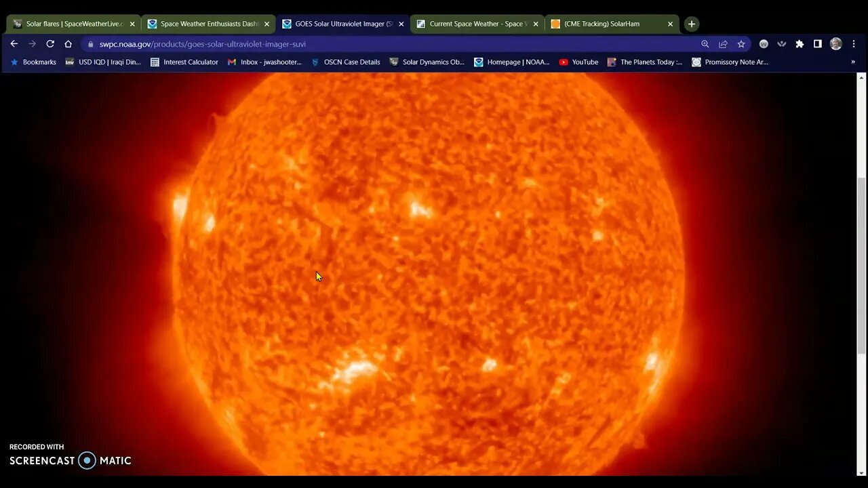Open The Planets Today bookmark
This screenshot has width=868, height=488.
click(645, 62)
